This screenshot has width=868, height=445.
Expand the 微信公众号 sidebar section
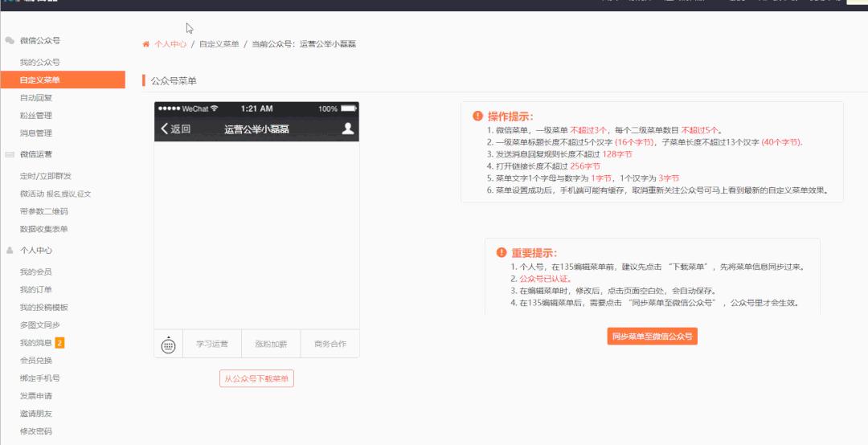(40, 40)
